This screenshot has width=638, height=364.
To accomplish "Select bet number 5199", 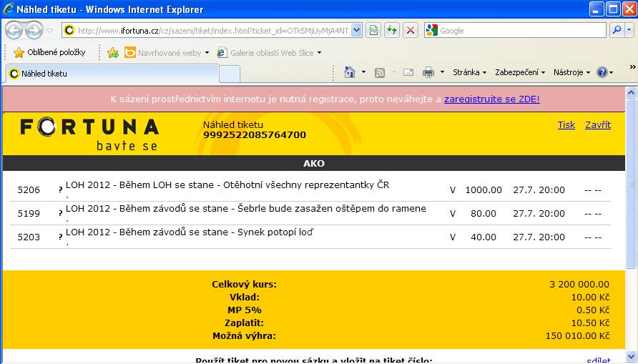I will pyautogui.click(x=29, y=214).
